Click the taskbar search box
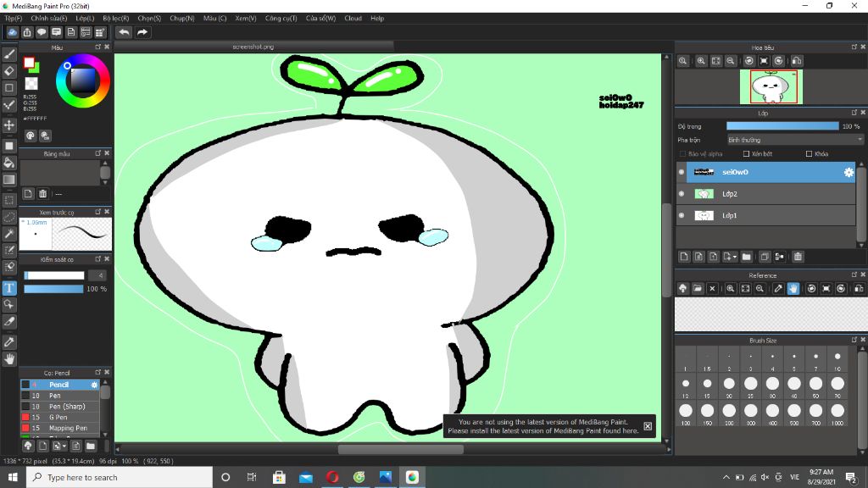This screenshot has height=488, width=868. pos(120,477)
